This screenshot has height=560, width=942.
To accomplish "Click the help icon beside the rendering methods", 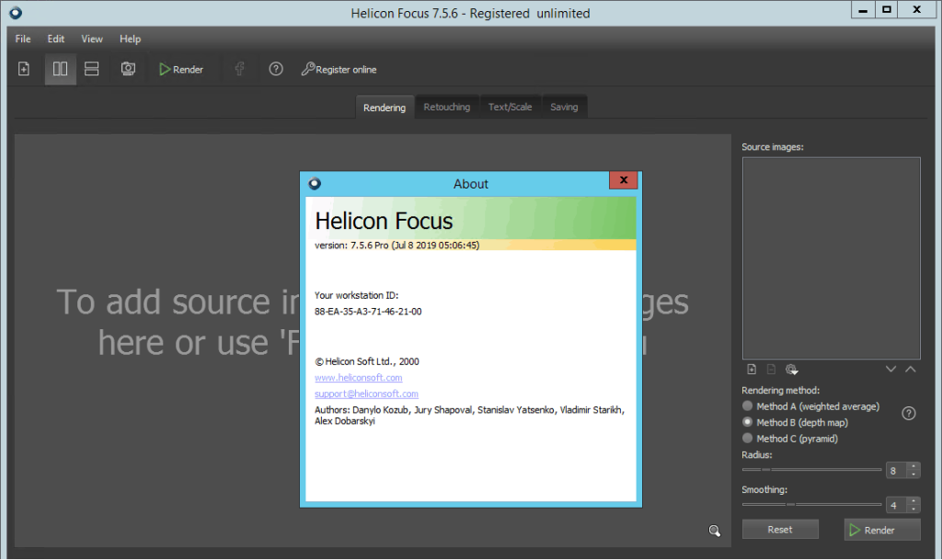I will point(909,413).
